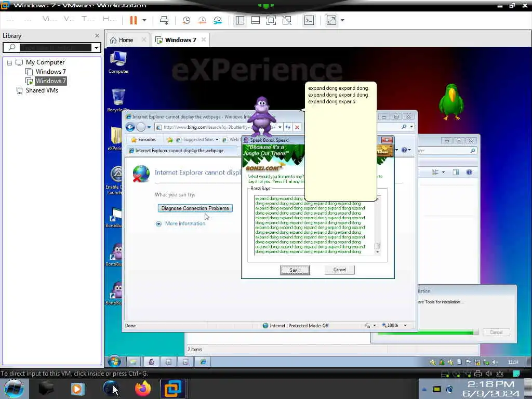
Task: Close the Home tab
Action: [x=144, y=39]
